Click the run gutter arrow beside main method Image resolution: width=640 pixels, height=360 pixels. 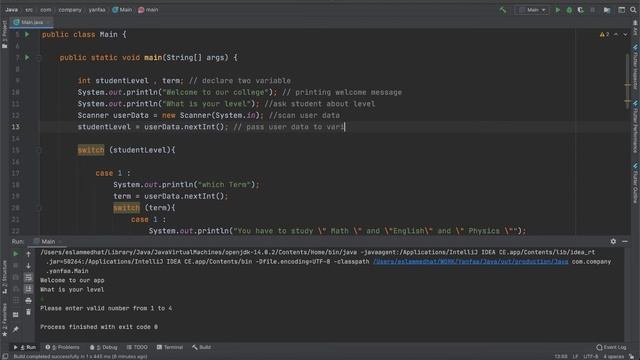(x=27, y=58)
